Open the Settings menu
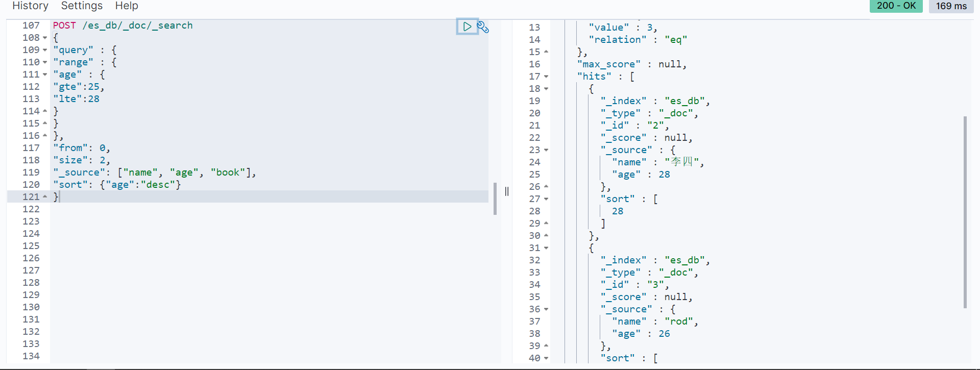 [x=82, y=6]
